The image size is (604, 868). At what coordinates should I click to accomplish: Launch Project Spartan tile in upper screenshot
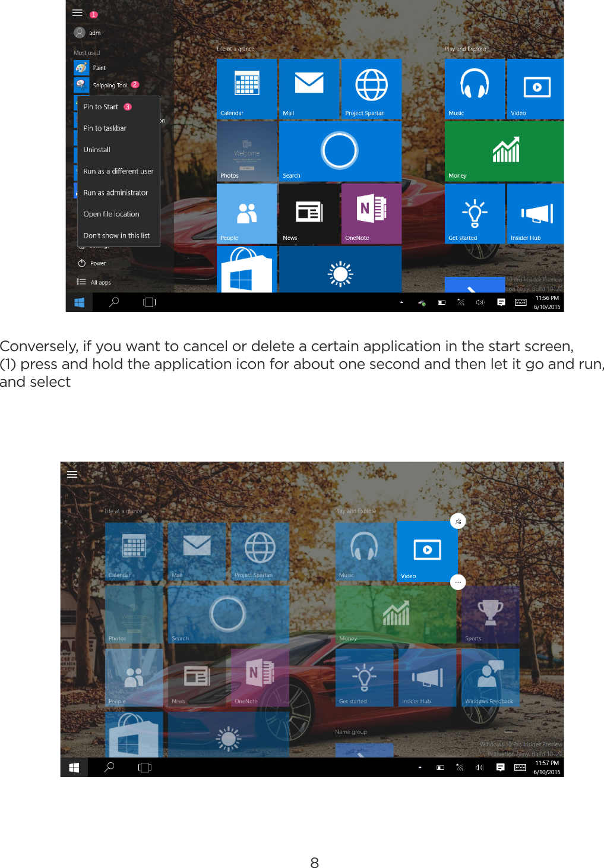(372, 89)
